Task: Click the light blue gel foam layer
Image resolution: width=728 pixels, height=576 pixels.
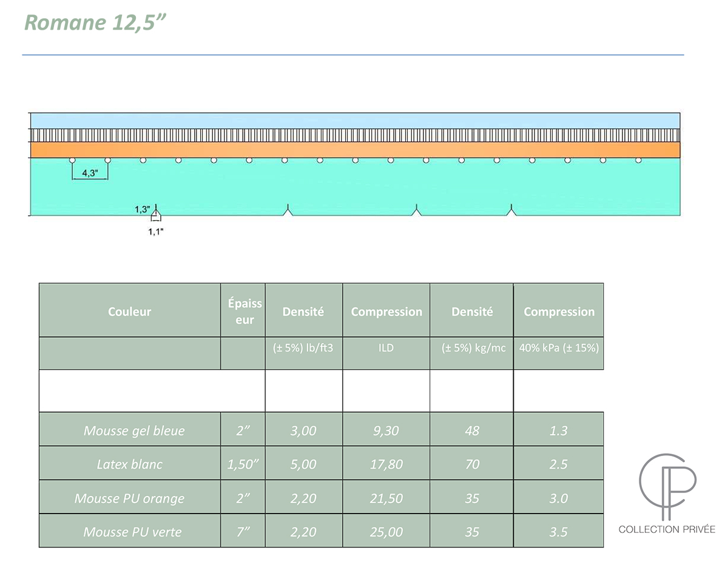Action: pos(355,120)
